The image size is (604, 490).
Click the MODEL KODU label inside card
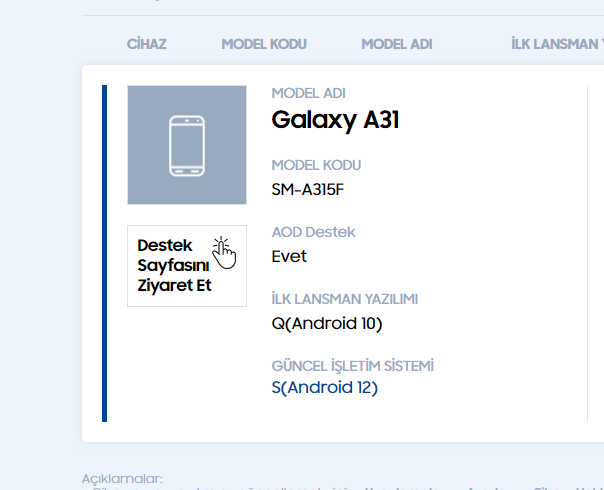pyautogui.click(x=316, y=165)
